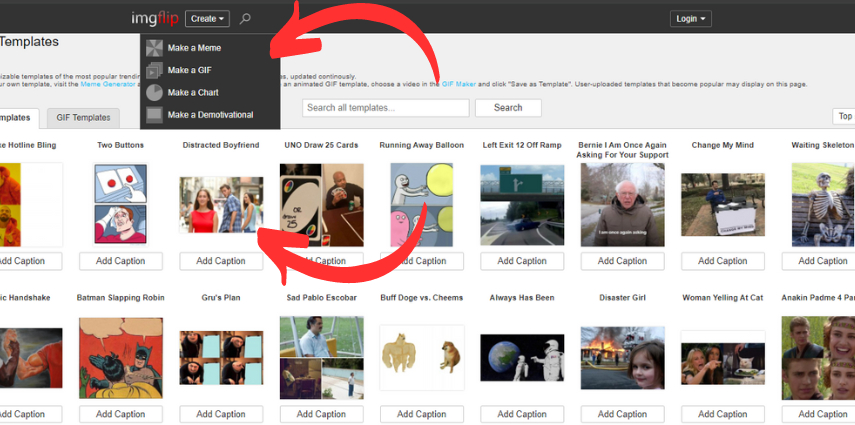Open the Disaster Girl template image
855x425 pixels.
pyautogui.click(x=622, y=357)
